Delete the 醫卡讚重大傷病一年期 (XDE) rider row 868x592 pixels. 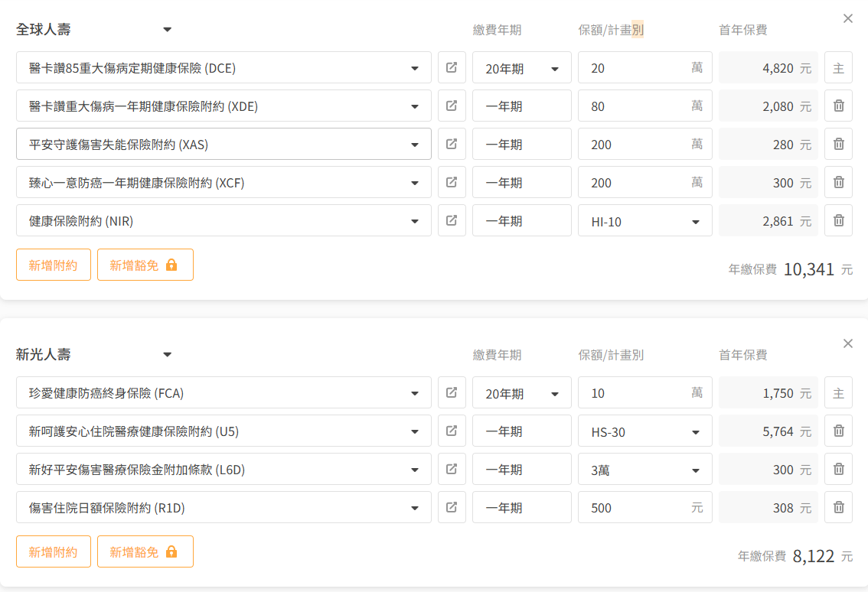(x=838, y=106)
